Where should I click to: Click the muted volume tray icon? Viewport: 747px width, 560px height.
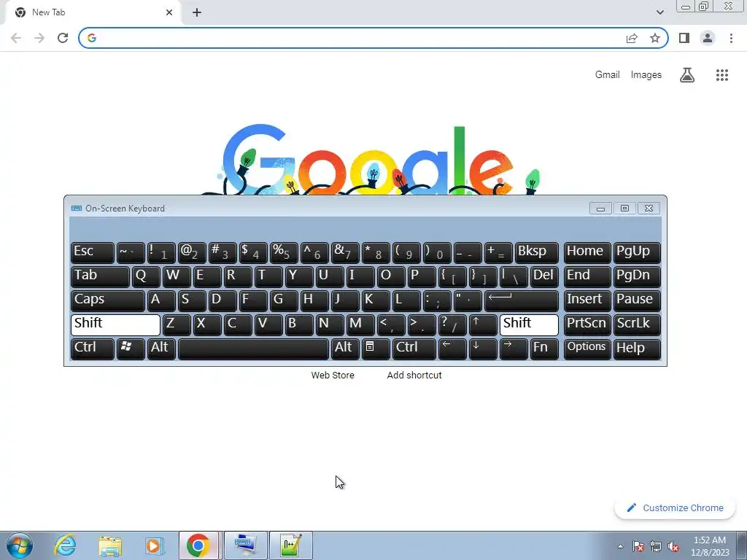click(673, 546)
